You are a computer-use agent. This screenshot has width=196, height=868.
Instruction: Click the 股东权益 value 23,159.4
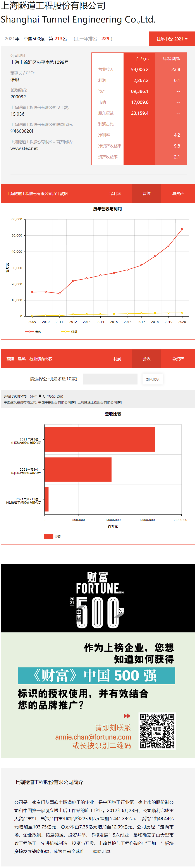[140, 113]
